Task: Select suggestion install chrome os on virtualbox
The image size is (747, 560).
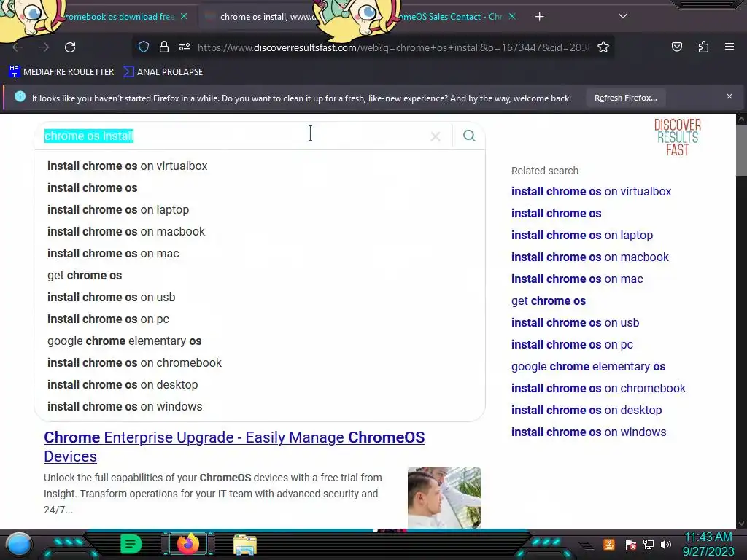Action: point(127,166)
